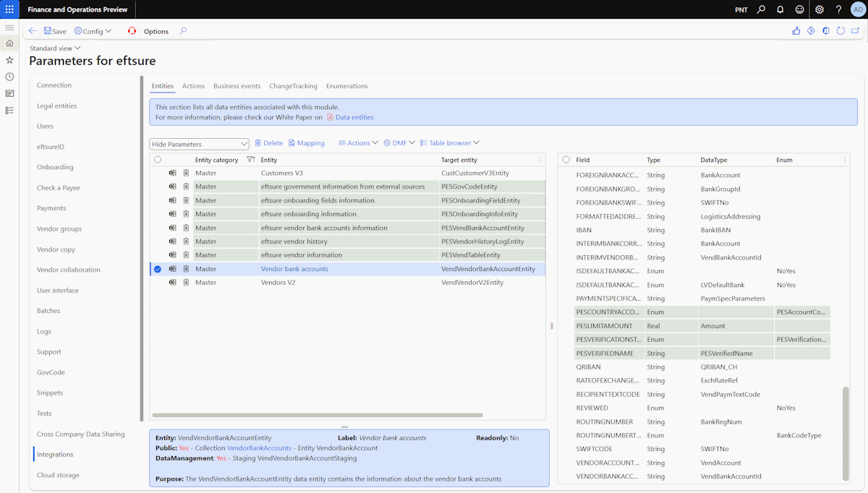Open the feedback smiley icon
Viewport: 868px width, 493px height.
pyautogui.click(x=800, y=9)
